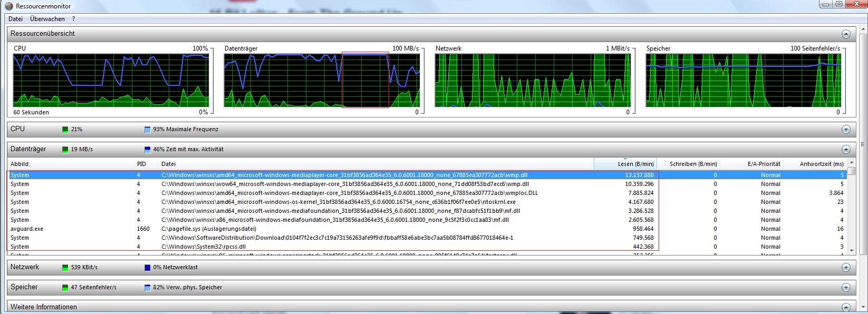The width and height of the screenshot is (868, 314).
Task: Click the main window vertical scrollbar
Action: [x=863, y=169]
